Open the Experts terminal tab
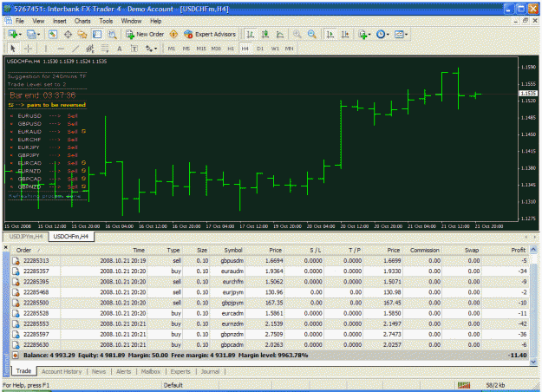Image resolution: width=542 pixels, height=392 pixels. pyautogui.click(x=180, y=371)
